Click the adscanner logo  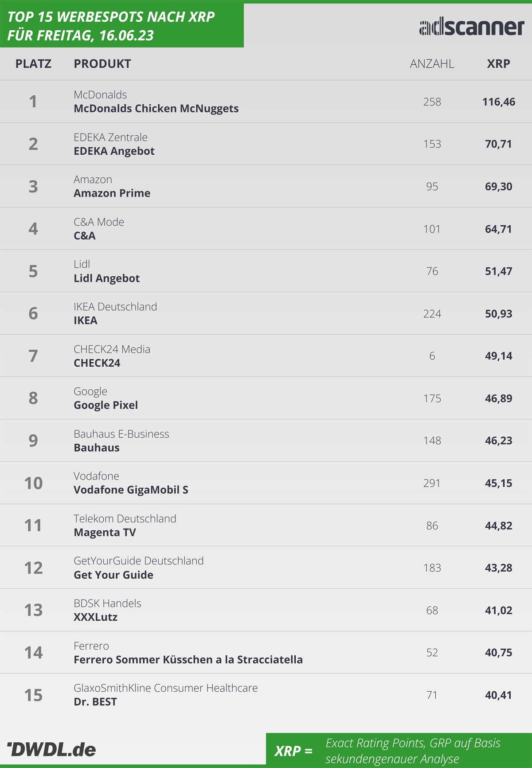coord(472,27)
